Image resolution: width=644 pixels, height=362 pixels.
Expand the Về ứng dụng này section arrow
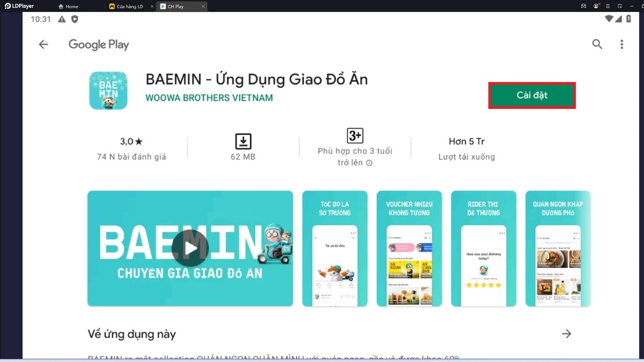pyautogui.click(x=567, y=334)
